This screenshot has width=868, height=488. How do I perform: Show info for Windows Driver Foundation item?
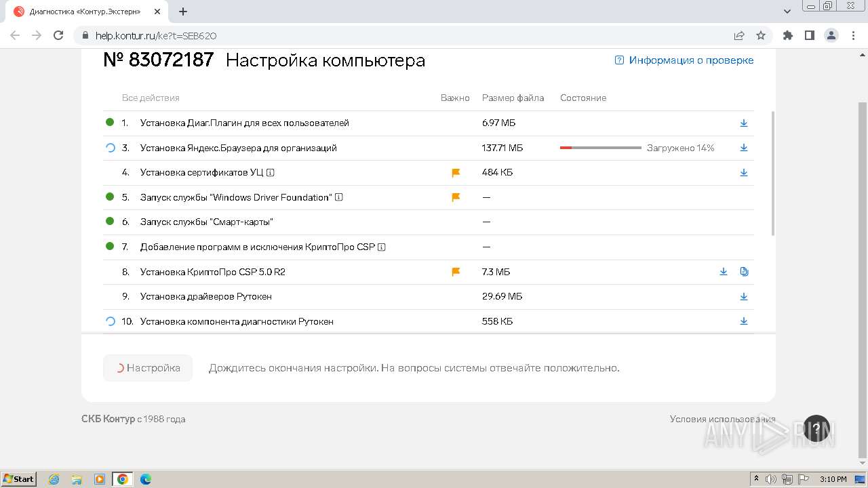point(339,197)
